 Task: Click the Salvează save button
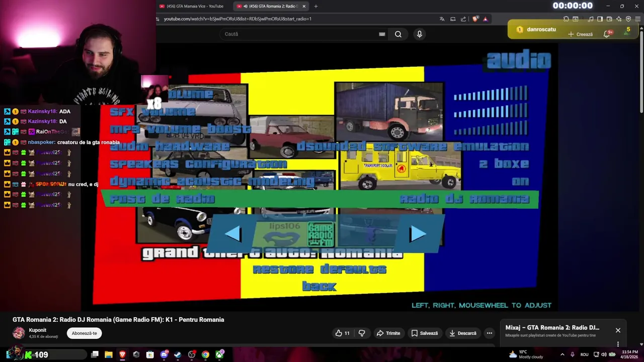pos(424,333)
